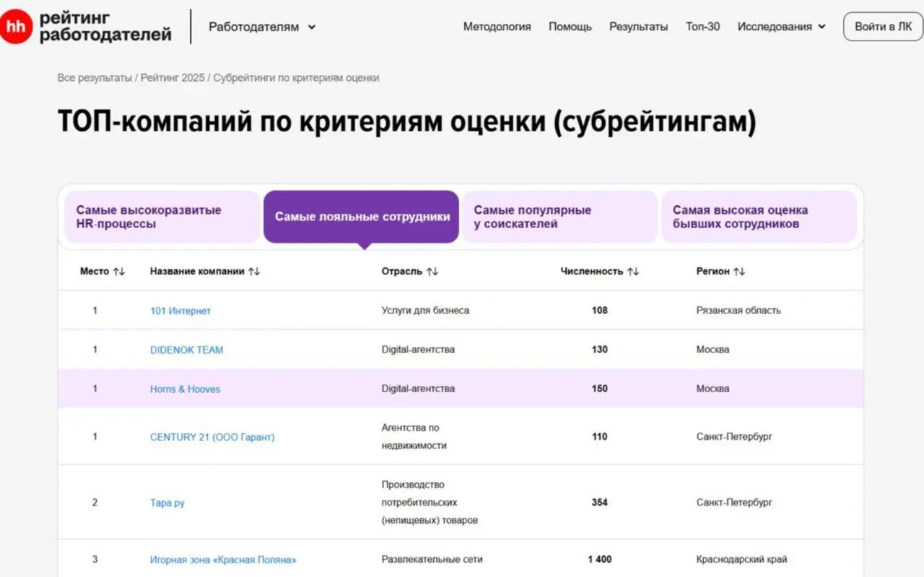Open the Horns & Hooves company link
Viewport: 924px width, 577px height.
185,389
